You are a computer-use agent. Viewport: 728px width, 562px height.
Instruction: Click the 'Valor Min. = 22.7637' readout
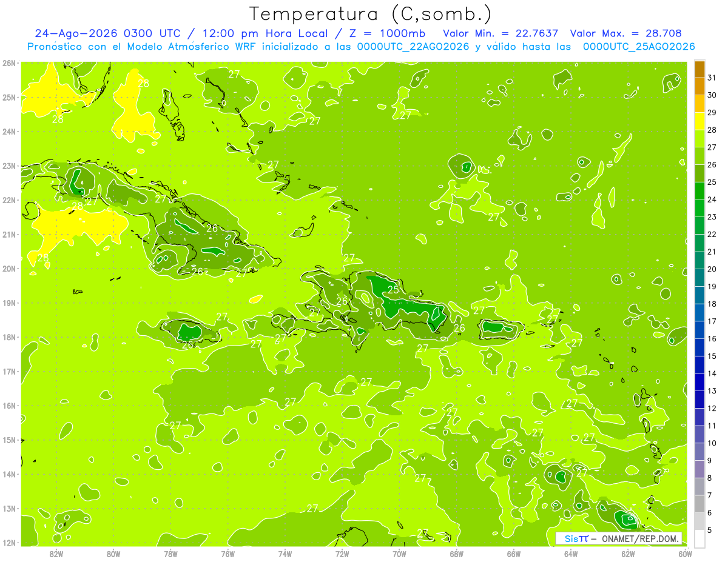(x=501, y=33)
